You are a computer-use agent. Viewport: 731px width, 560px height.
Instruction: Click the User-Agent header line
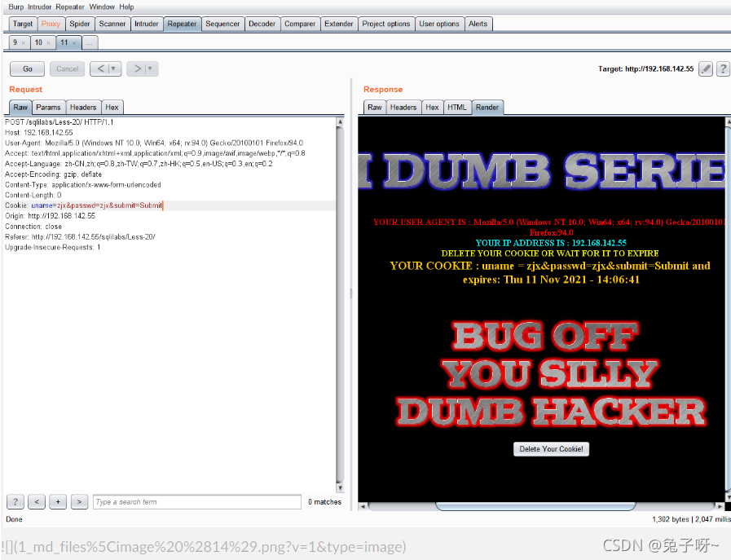[x=154, y=143]
